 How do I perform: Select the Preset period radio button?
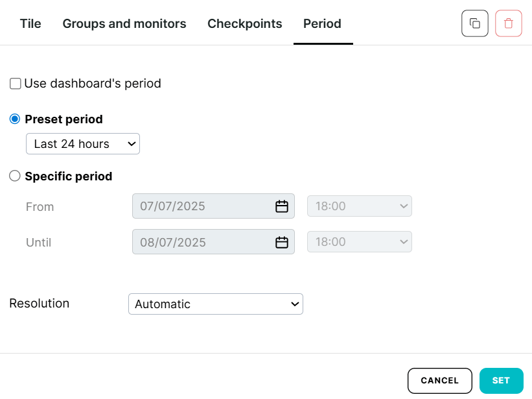pos(15,119)
